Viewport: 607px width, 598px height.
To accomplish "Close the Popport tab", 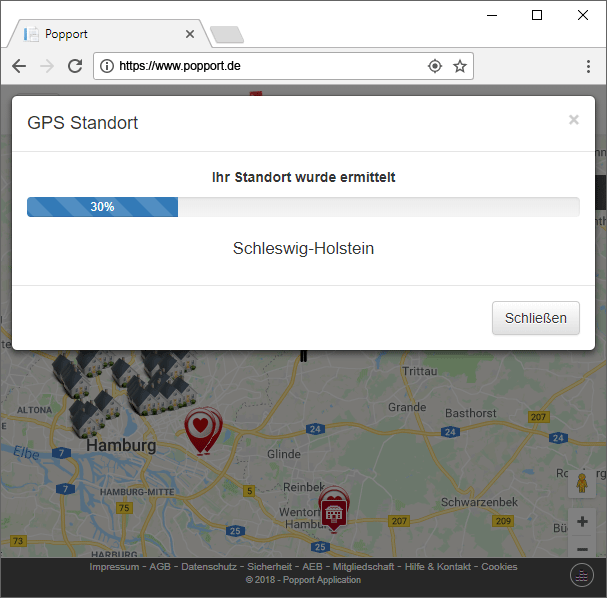I will click(190, 34).
